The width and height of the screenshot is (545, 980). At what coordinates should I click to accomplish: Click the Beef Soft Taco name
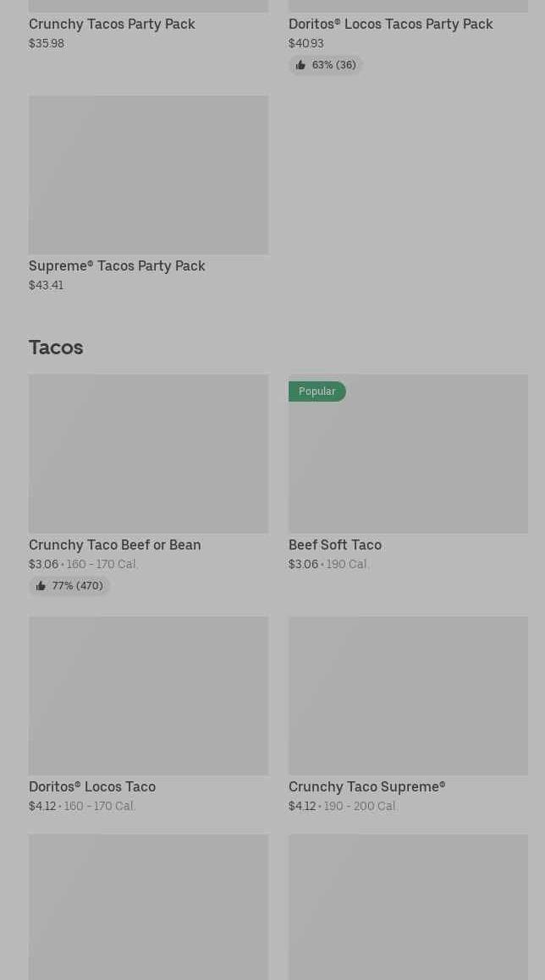(335, 545)
